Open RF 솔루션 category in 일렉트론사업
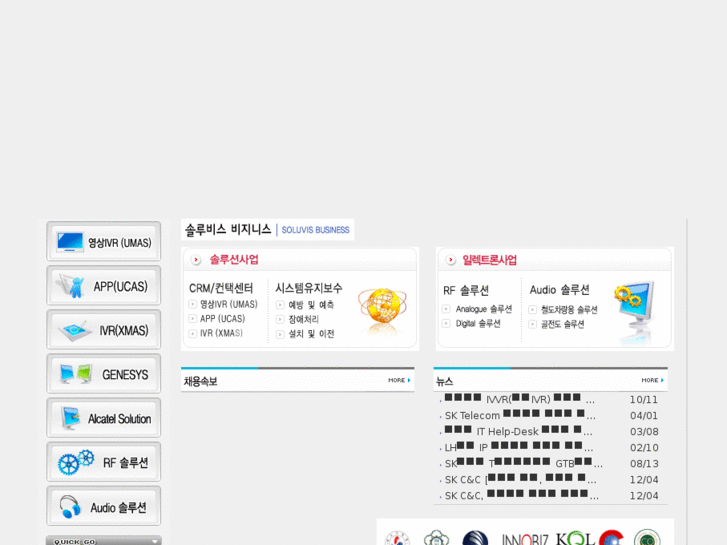The width and height of the screenshot is (727, 545). point(466,291)
